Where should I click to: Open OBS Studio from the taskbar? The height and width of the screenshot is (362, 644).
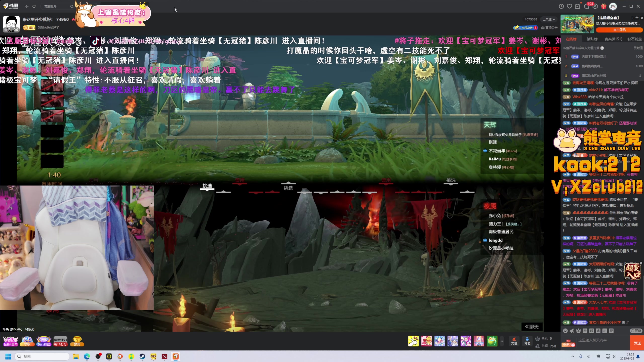click(98, 356)
